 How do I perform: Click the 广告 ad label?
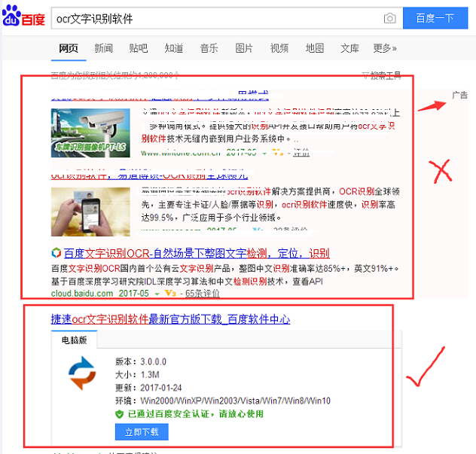(459, 96)
